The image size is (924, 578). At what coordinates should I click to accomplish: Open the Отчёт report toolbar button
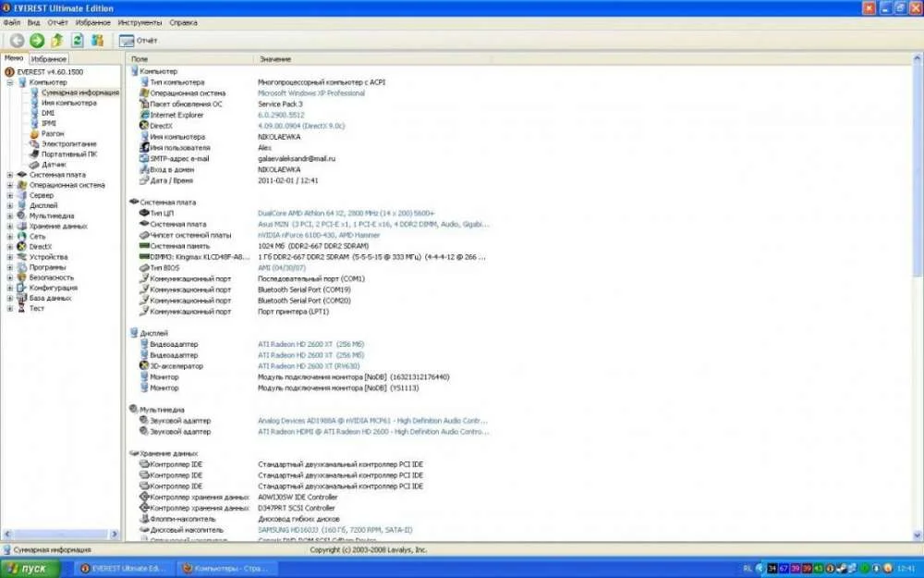(x=138, y=41)
